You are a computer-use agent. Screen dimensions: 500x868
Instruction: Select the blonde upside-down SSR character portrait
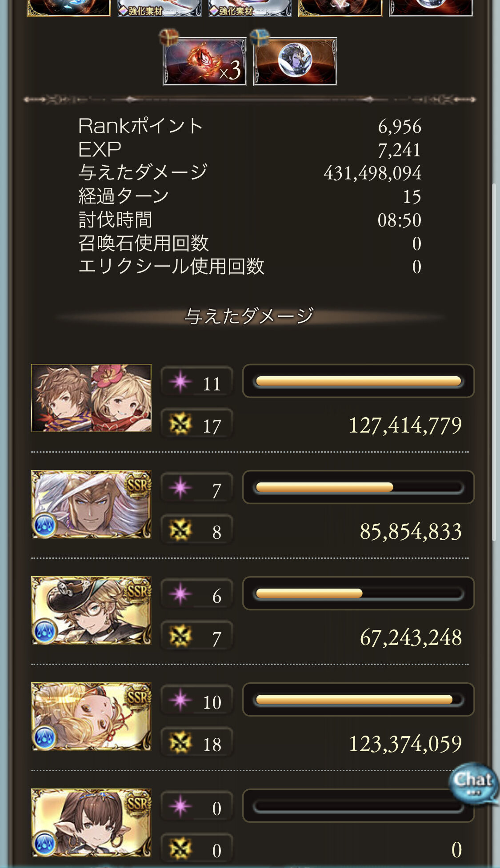tap(91, 717)
